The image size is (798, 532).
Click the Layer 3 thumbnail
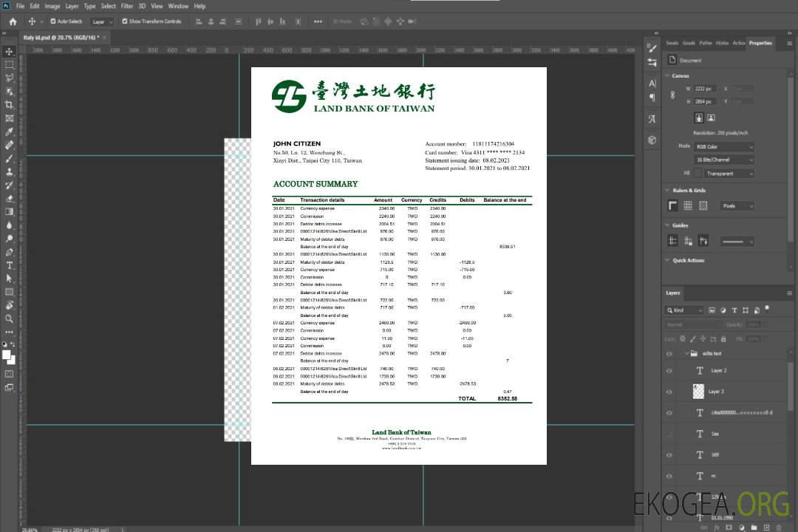point(699,392)
